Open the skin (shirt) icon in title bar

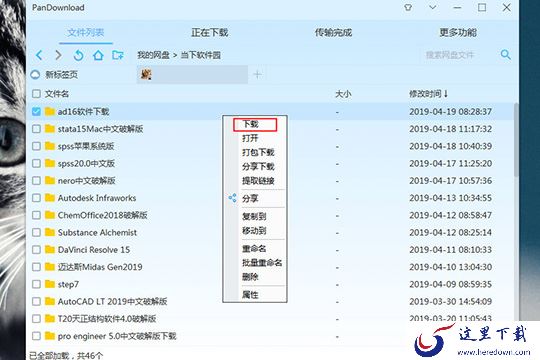(x=408, y=7)
